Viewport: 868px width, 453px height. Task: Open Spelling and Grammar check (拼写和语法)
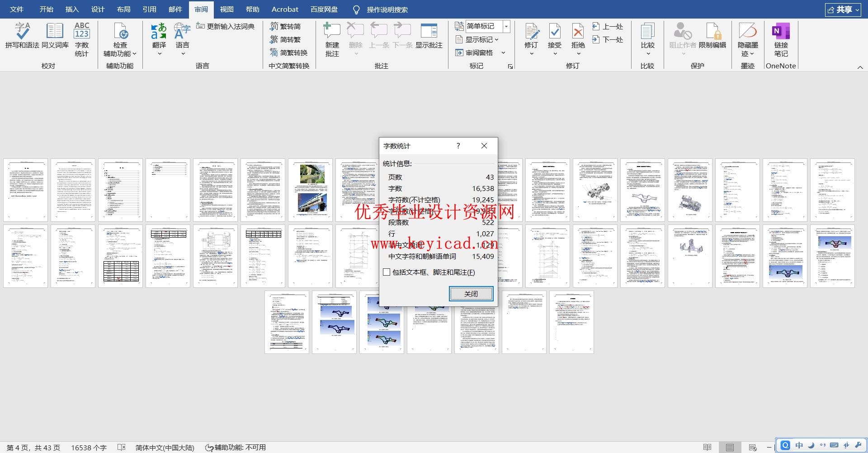click(x=22, y=35)
